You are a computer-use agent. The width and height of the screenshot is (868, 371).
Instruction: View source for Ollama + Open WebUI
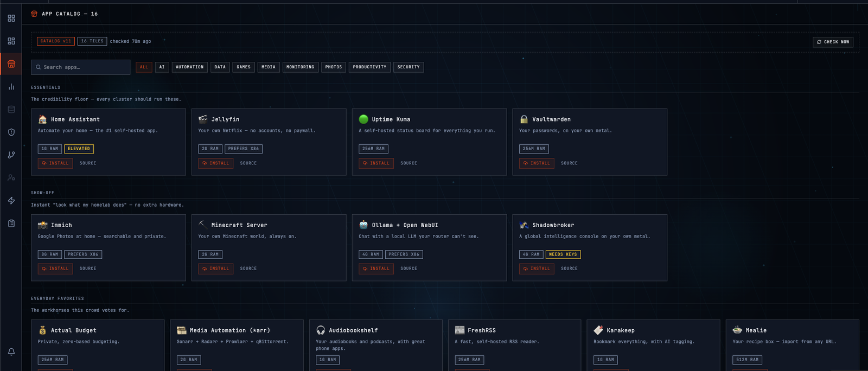(x=409, y=268)
